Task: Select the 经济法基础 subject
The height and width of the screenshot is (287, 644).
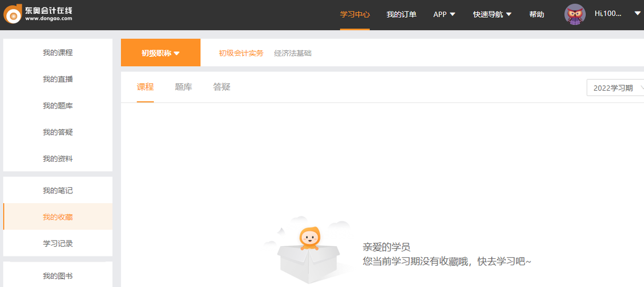Action: click(293, 53)
